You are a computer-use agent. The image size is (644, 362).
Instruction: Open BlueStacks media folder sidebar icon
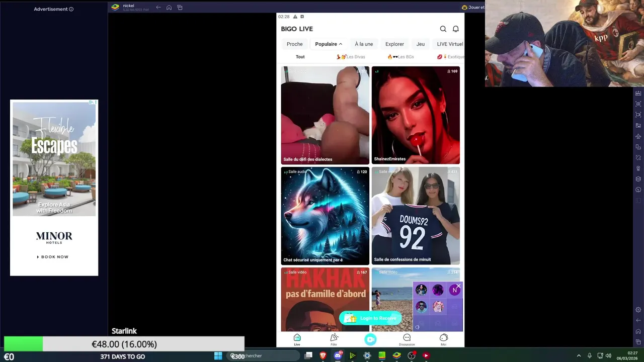click(638, 125)
